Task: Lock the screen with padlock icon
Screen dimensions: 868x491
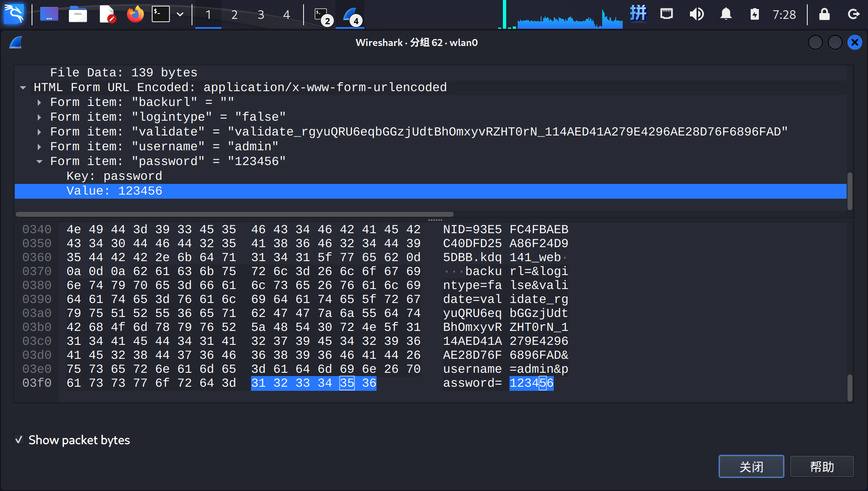Action: 824,14
